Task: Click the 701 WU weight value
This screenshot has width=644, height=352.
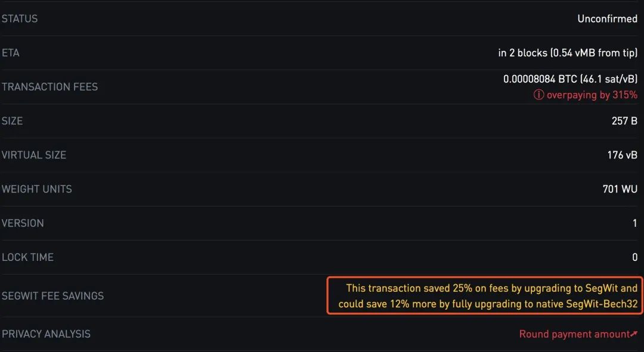Action: pos(620,189)
